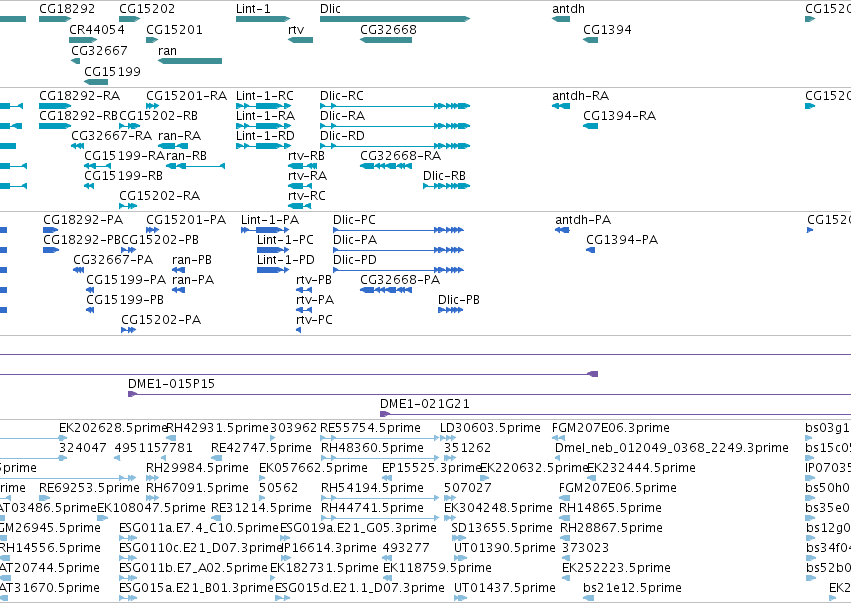The width and height of the screenshot is (851, 603).
Task: Select the Lint-1-PD protein label
Action: click(285, 260)
